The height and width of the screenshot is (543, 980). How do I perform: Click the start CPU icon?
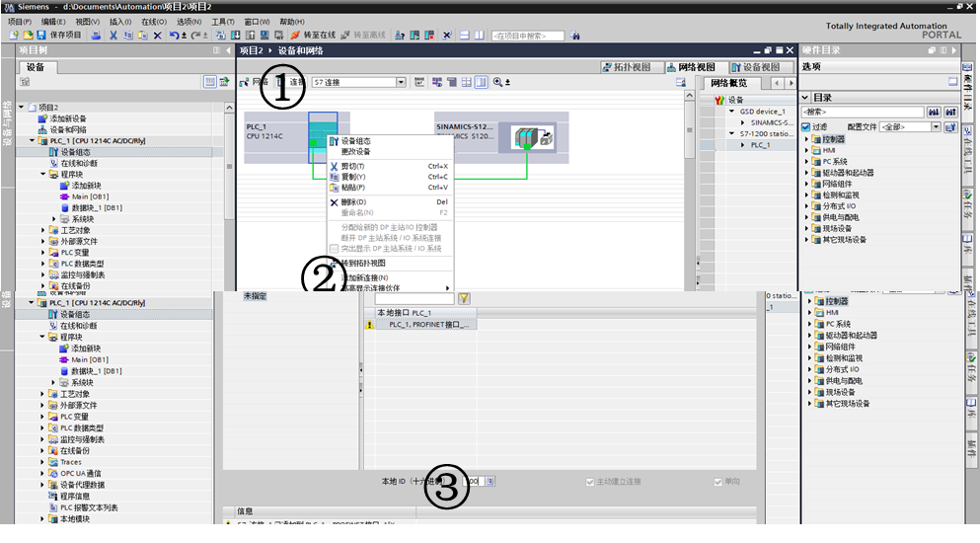415,35
